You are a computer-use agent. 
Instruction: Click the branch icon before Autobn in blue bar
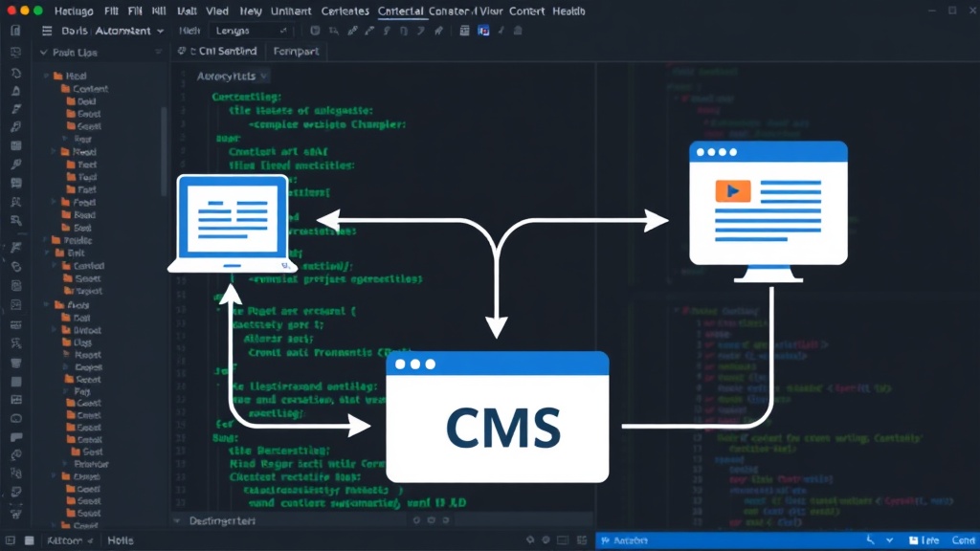coord(605,540)
